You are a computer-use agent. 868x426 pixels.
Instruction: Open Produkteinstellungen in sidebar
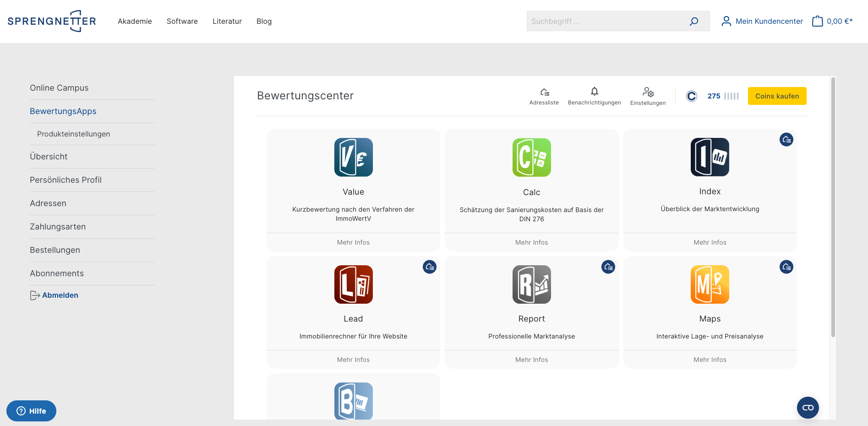point(92,134)
